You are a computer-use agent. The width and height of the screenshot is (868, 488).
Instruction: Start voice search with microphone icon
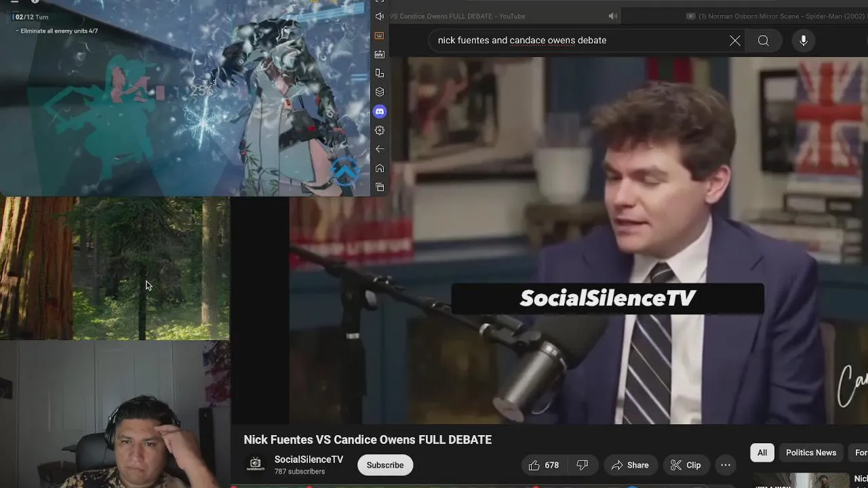(804, 41)
